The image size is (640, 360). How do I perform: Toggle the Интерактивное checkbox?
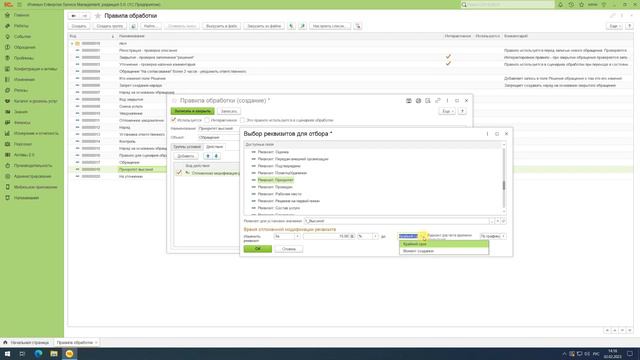207,120
